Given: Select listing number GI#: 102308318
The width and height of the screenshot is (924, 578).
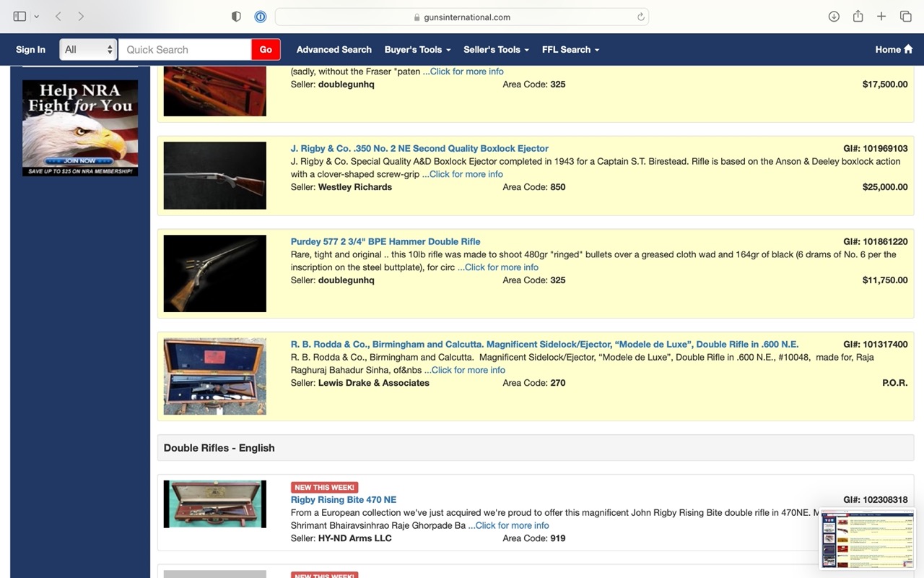Looking at the screenshot, I should click(876, 499).
